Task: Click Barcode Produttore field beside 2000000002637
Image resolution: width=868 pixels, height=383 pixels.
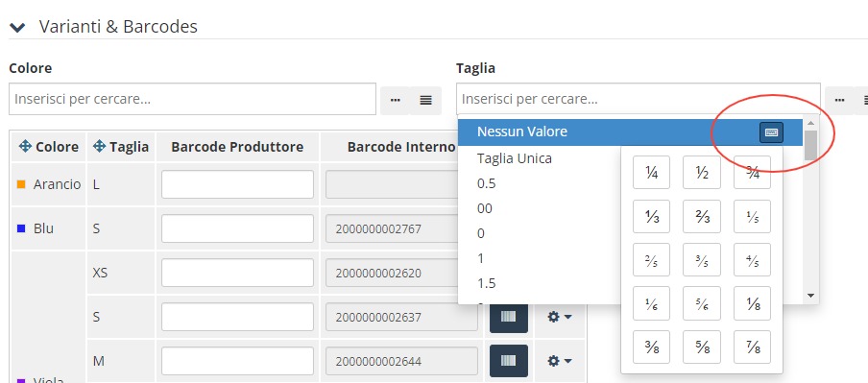Action: pos(237,317)
